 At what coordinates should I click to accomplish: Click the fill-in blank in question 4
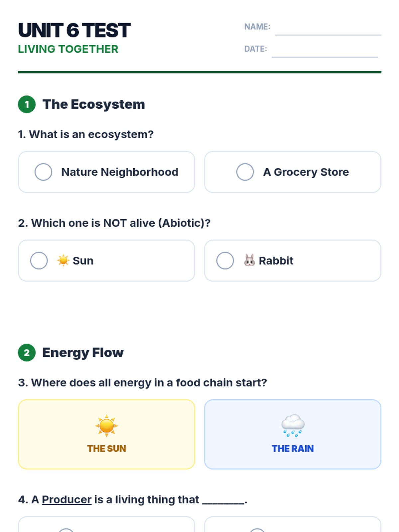click(x=223, y=500)
